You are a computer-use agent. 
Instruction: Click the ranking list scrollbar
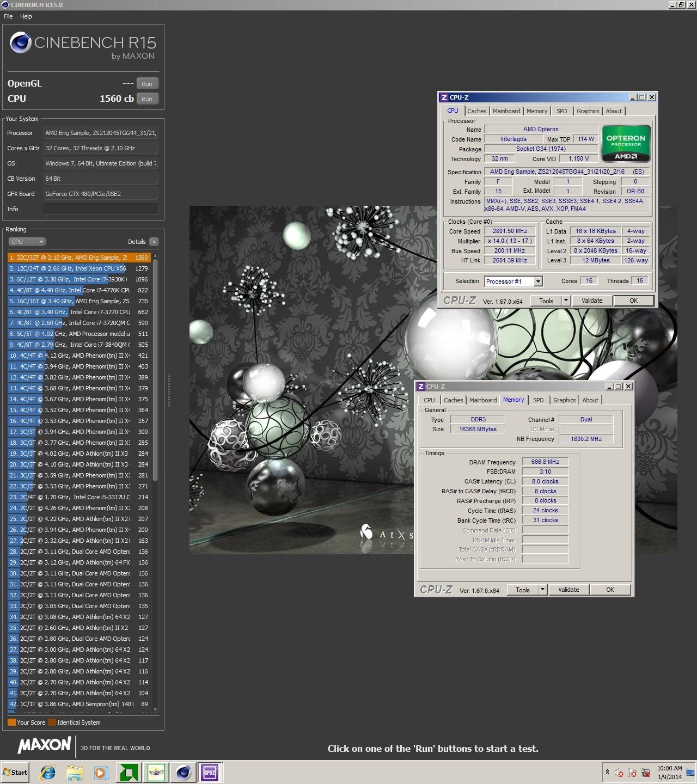pyautogui.click(x=155, y=370)
